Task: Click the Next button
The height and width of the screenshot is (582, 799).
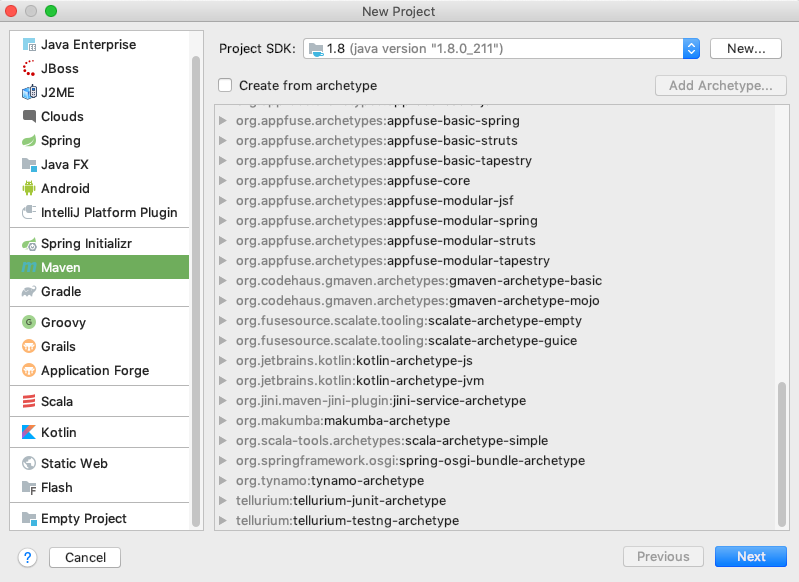Action: pos(750,557)
